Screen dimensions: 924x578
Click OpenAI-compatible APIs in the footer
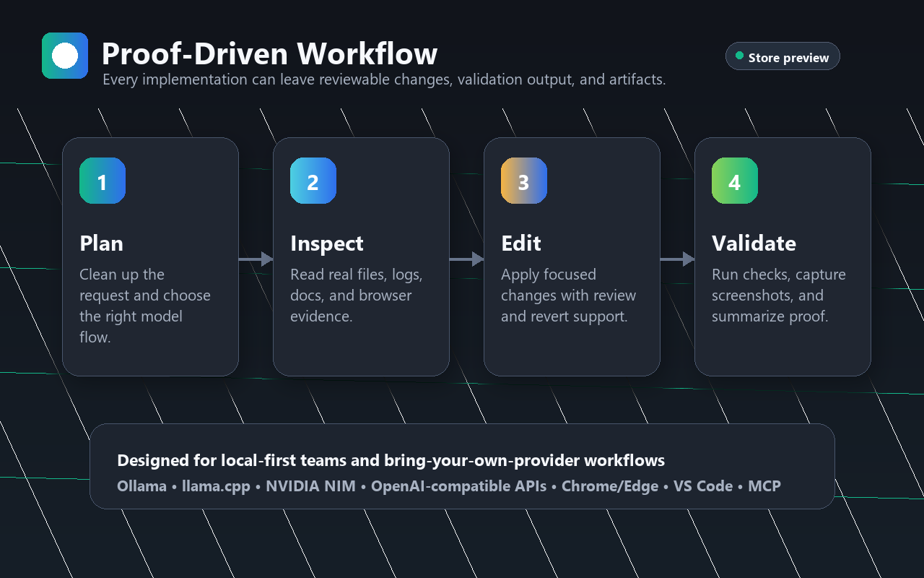coord(458,486)
